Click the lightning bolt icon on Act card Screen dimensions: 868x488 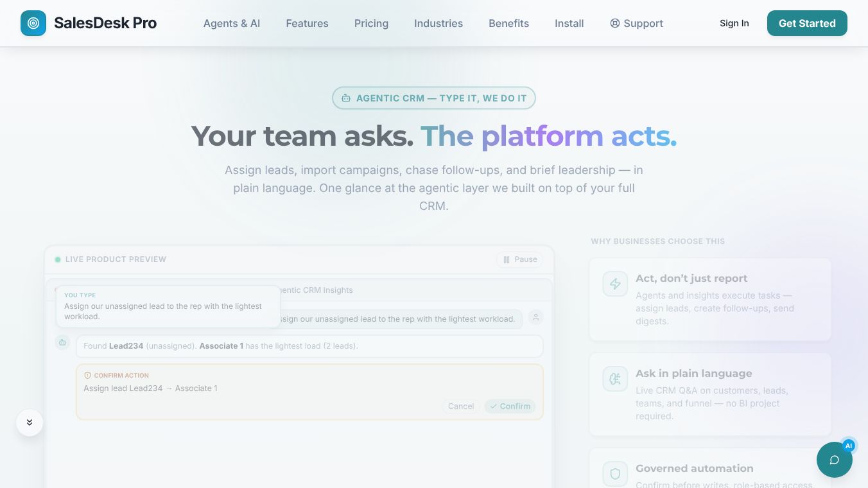pyautogui.click(x=615, y=284)
